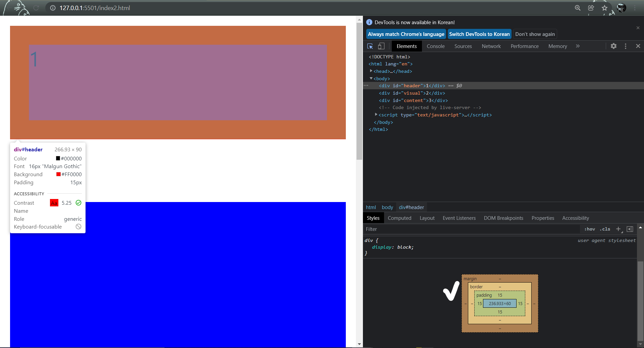Click the new style rule plus icon

[x=619, y=229]
